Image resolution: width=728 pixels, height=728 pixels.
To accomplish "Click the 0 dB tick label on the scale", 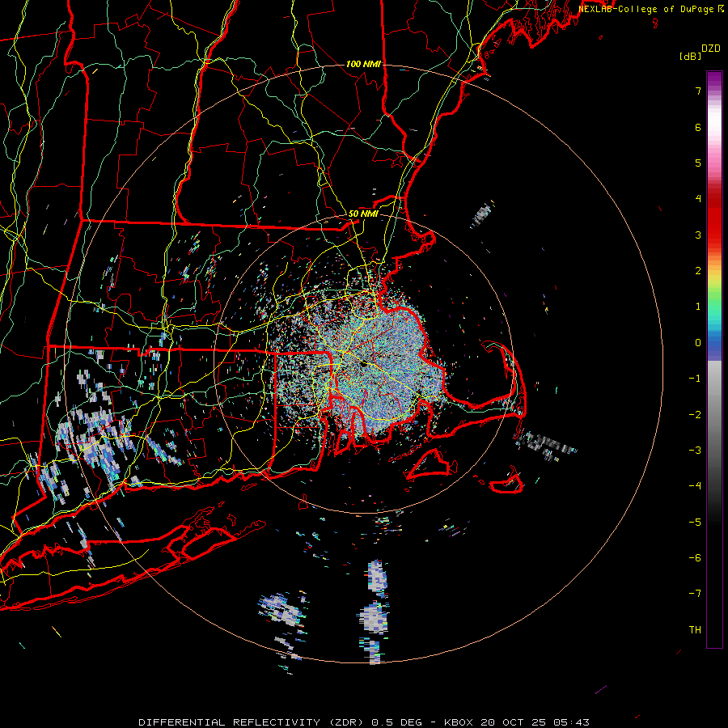I will tap(698, 343).
